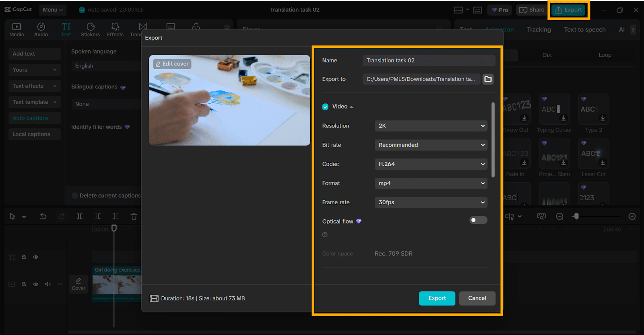Select Local captions in sidebar
Viewport: 644px width, 335px height.
click(x=35, y=134)
